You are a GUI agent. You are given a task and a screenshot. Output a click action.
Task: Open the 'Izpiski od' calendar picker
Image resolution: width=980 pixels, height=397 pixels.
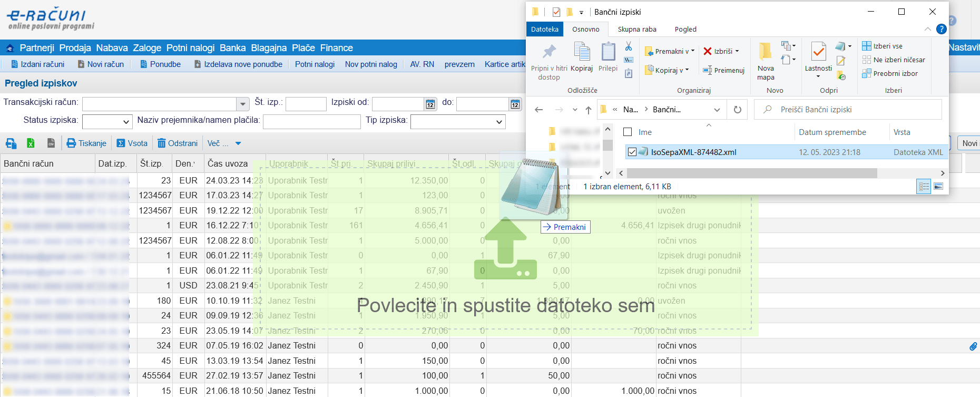[x=430, y=104]
